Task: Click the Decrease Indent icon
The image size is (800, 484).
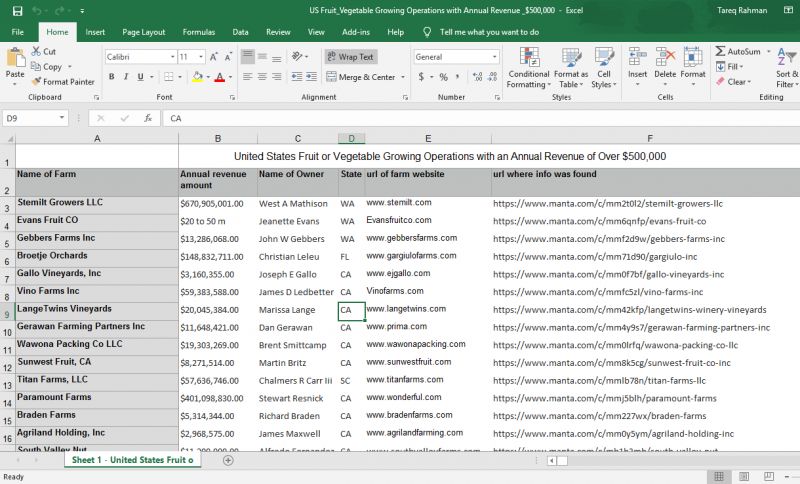Action: pos(297,77)
